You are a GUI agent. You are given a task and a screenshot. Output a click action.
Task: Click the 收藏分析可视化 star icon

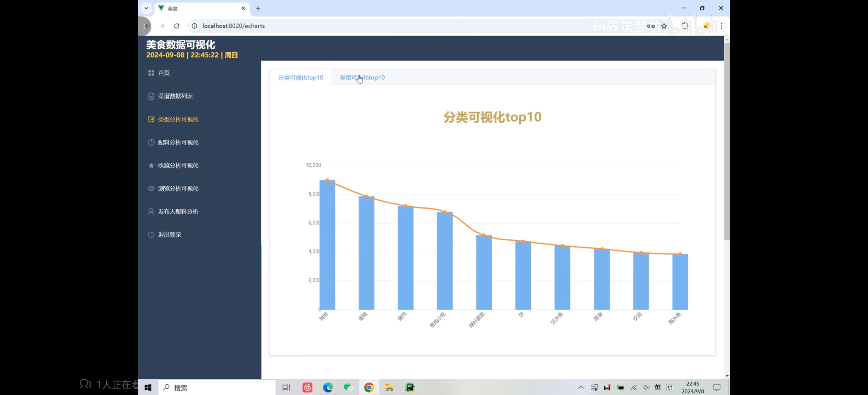(151, 165)
